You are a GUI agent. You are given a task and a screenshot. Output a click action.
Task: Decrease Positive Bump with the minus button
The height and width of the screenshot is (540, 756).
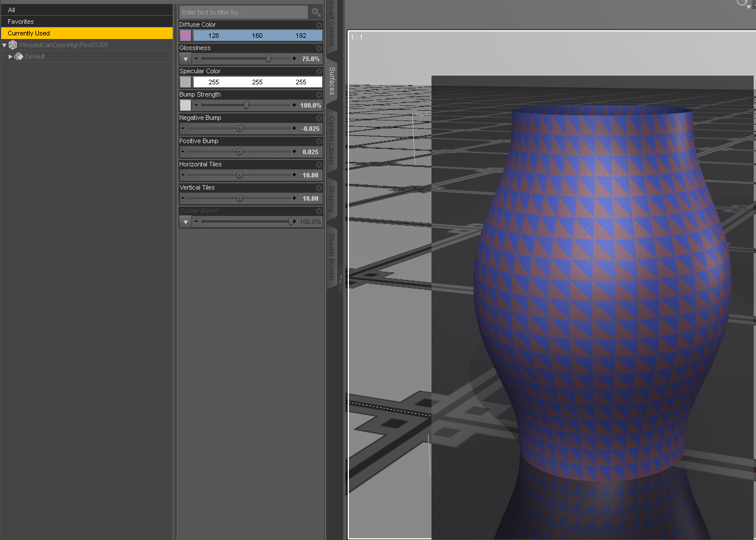(x=183, y=152)
